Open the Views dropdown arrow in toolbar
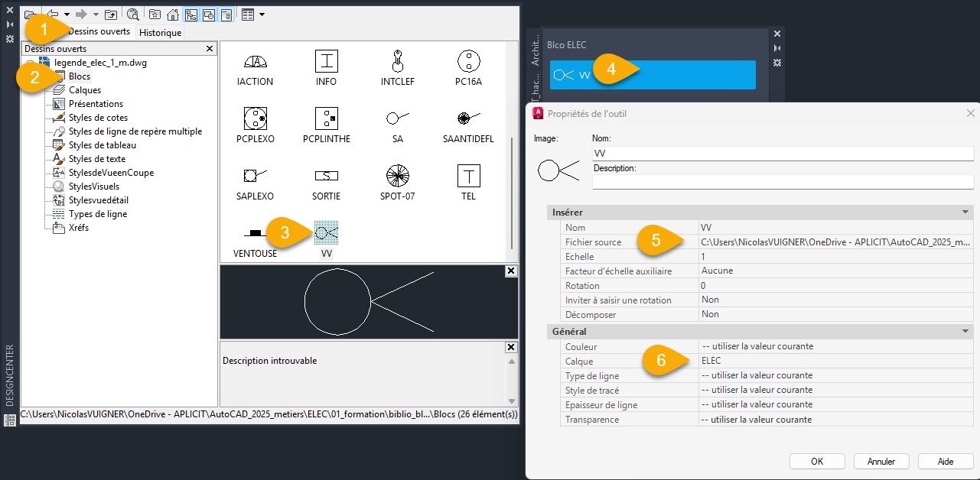Image resolution: width=980 pixels, height=480 pixels. 262,14
